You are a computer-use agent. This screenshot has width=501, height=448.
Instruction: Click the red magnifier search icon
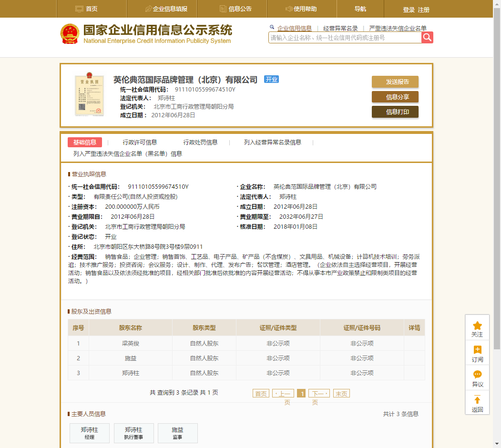427,38
